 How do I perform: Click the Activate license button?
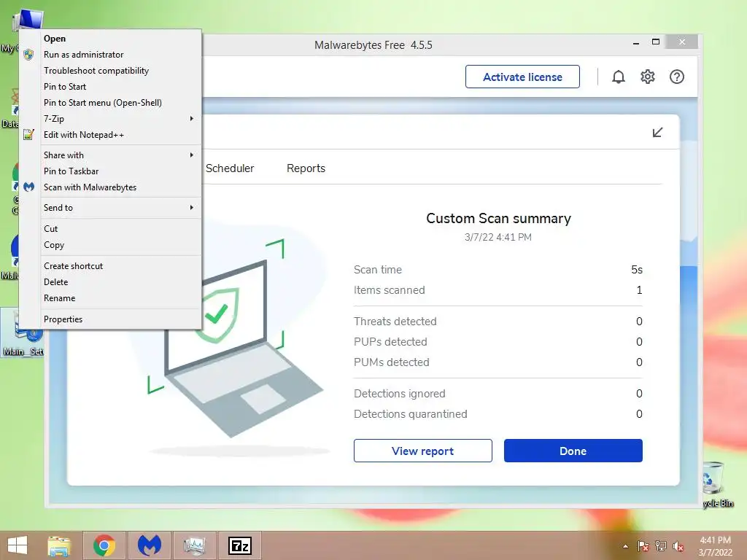click(x=522, y=77)
